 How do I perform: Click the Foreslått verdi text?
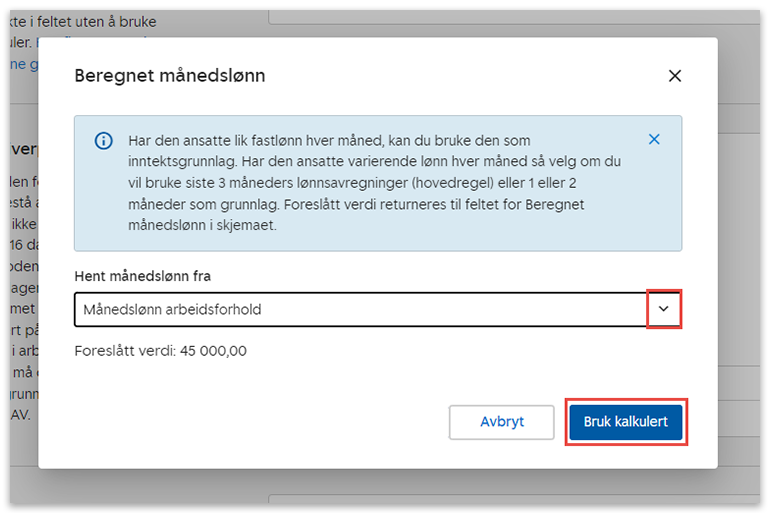126,351
